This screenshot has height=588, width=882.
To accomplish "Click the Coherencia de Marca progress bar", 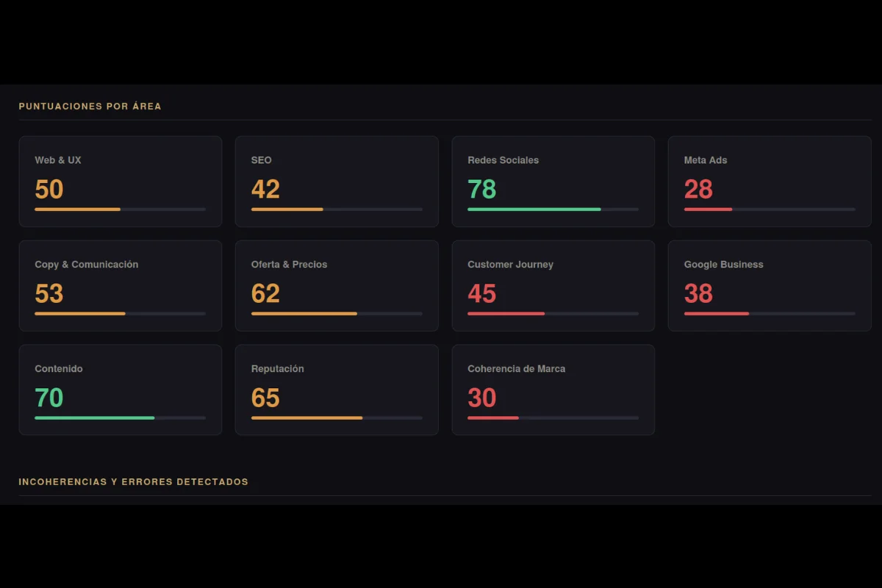I will (x=553, y=418).
